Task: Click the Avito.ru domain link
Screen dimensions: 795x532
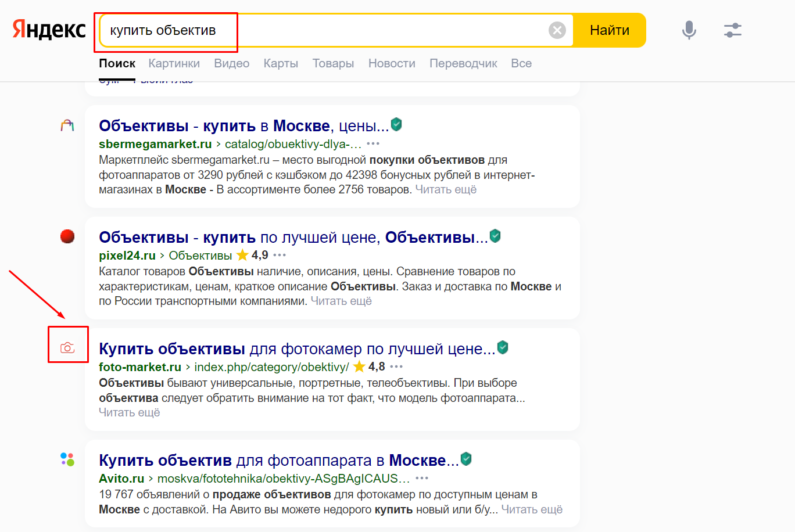Action: pyautogui.click(x=121, y=478)
